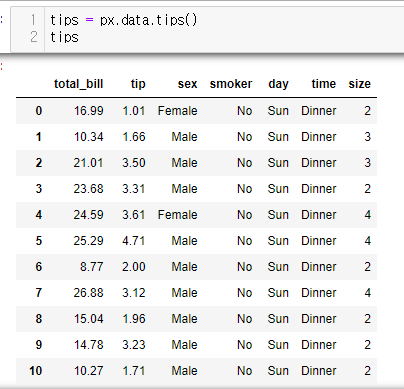This screenshot has height=389, width=404.
Task: Click tip value 3.23
Action: [134, 345]
